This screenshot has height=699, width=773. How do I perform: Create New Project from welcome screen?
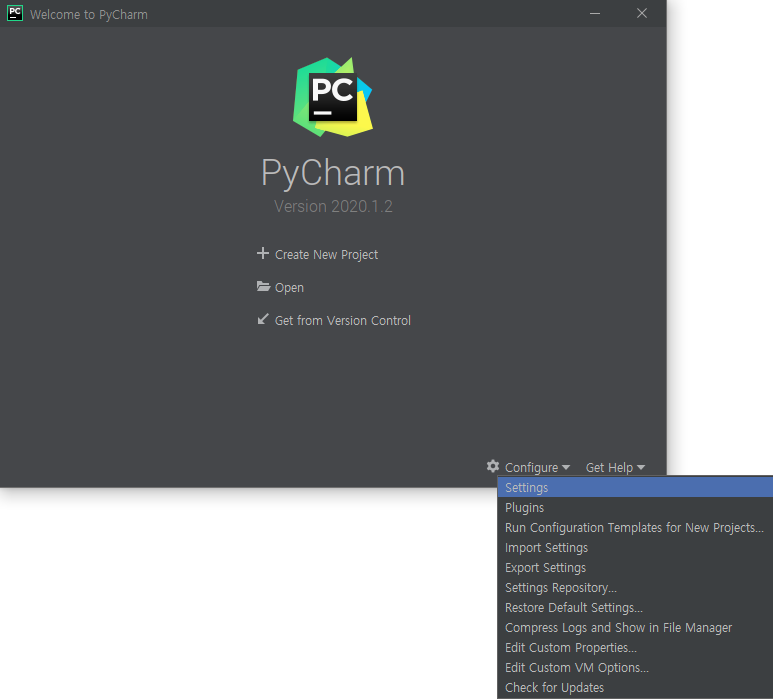click(x=326, y=254)
